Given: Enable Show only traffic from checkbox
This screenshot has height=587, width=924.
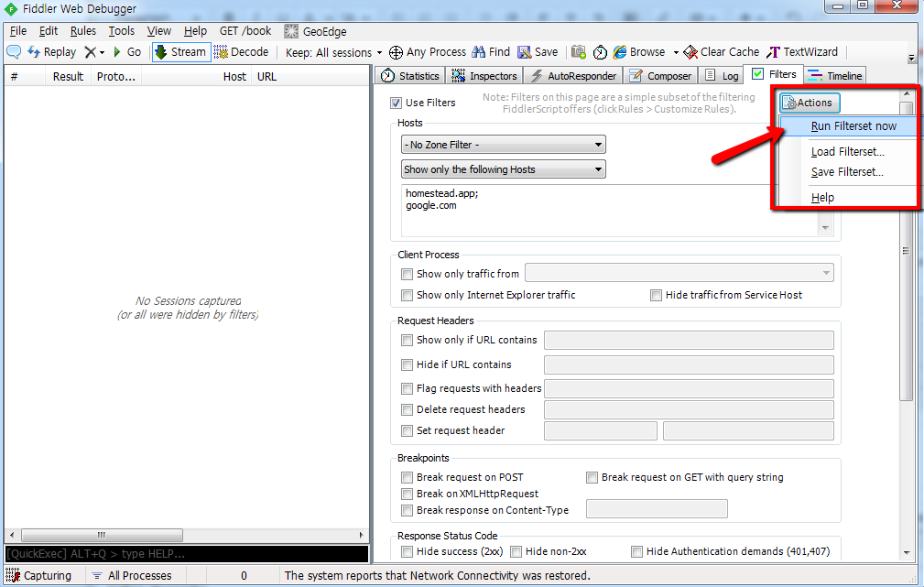Looking at the screenshot, I should pyautogui.click(x=407, y=274).
